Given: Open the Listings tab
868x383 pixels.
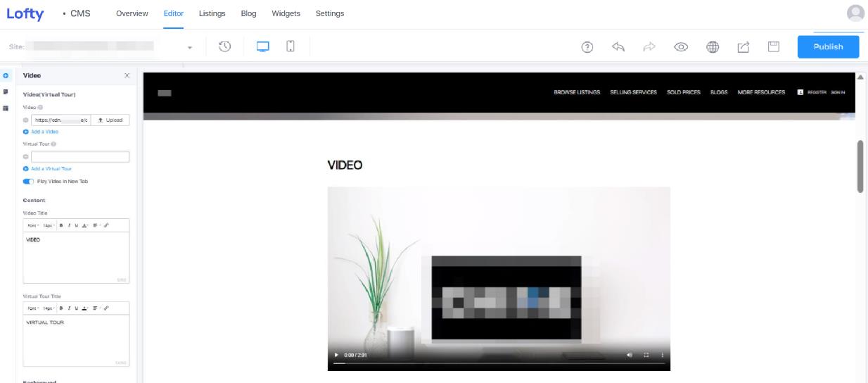Looking at the screenshot, I should [212, 13].
